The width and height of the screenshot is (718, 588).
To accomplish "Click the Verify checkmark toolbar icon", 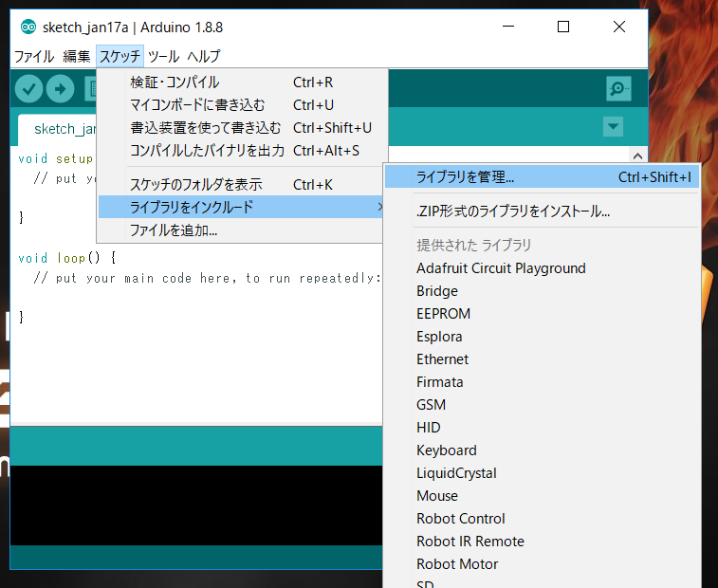I will (x=28, y=88).
